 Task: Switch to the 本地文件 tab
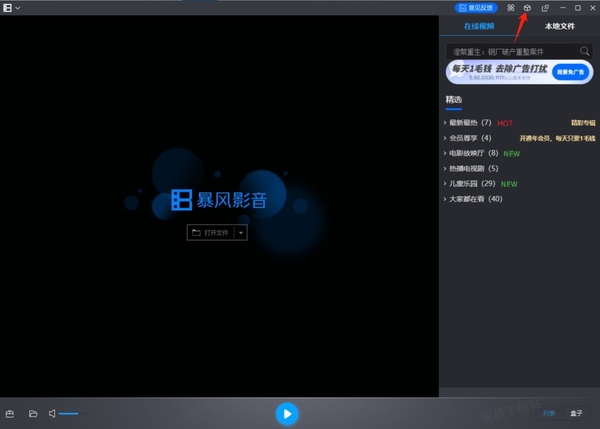(x=559, y=27)
